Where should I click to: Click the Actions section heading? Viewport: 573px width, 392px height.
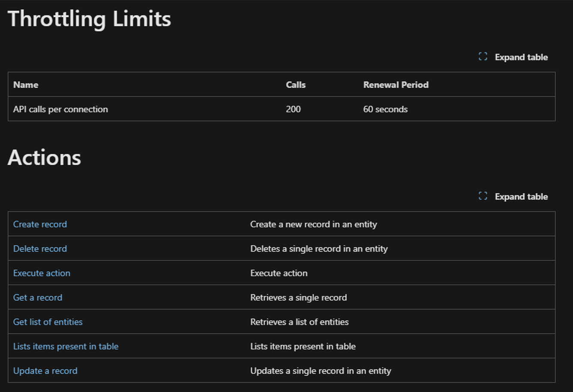(43, 158)
